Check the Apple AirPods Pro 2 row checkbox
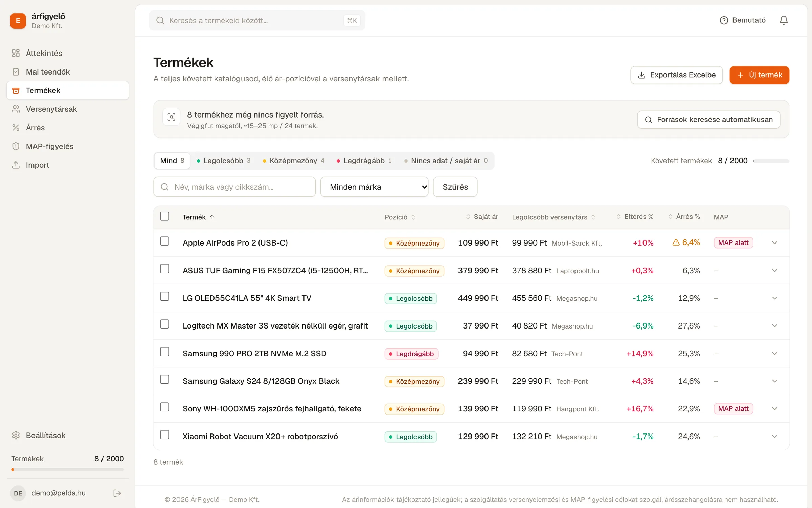 [165, 241]
